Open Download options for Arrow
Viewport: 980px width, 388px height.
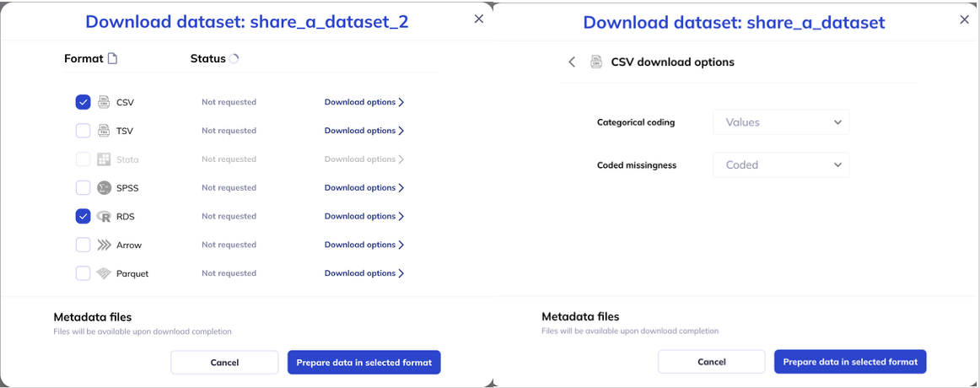point(364,245)
